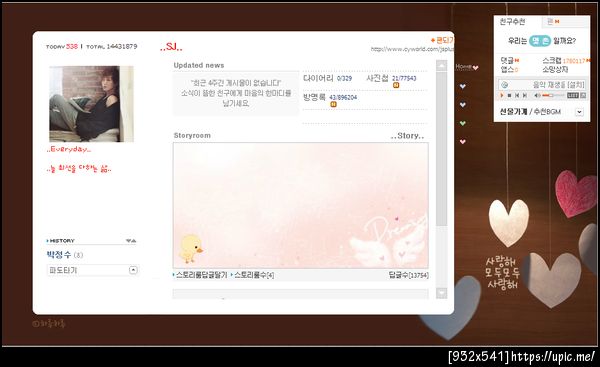The height and width of the screenshot is (367, 600).
Task: Open the cyworld.com URL link
Action: pyautogui.click(x=412, y=49)
